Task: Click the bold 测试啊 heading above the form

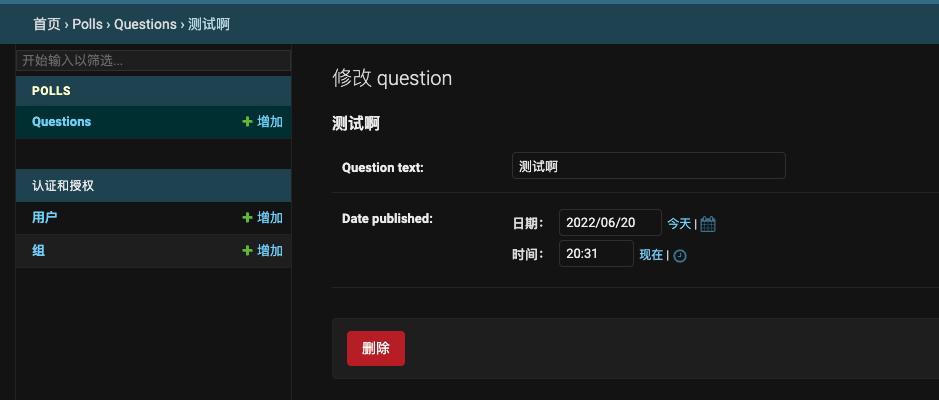Action: click(x=356, y=124)
